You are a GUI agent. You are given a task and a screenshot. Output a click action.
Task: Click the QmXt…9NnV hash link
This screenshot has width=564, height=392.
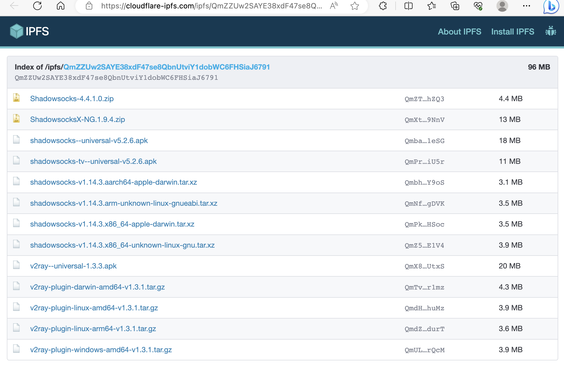424,120
